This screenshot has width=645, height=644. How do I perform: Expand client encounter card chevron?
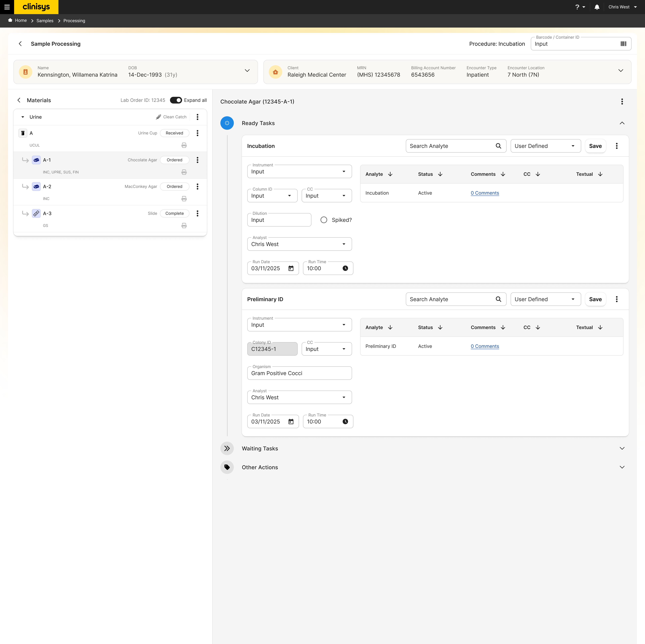621,70
